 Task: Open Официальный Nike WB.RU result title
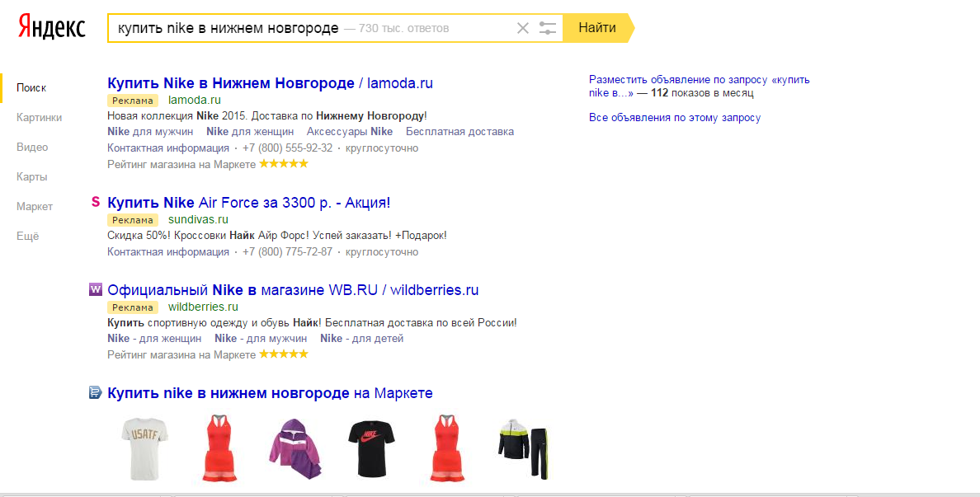(293, 290)
